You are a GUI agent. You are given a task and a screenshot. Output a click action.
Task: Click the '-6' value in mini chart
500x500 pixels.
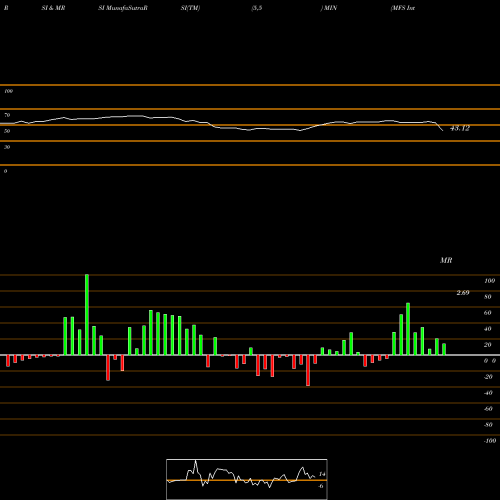tap(321, 486)
